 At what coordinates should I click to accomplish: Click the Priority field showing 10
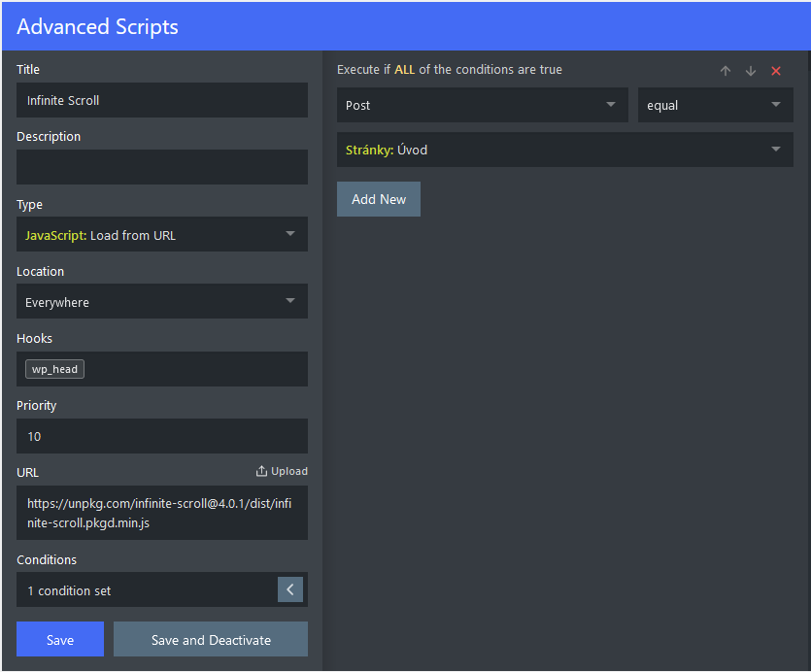pos(162,436)
